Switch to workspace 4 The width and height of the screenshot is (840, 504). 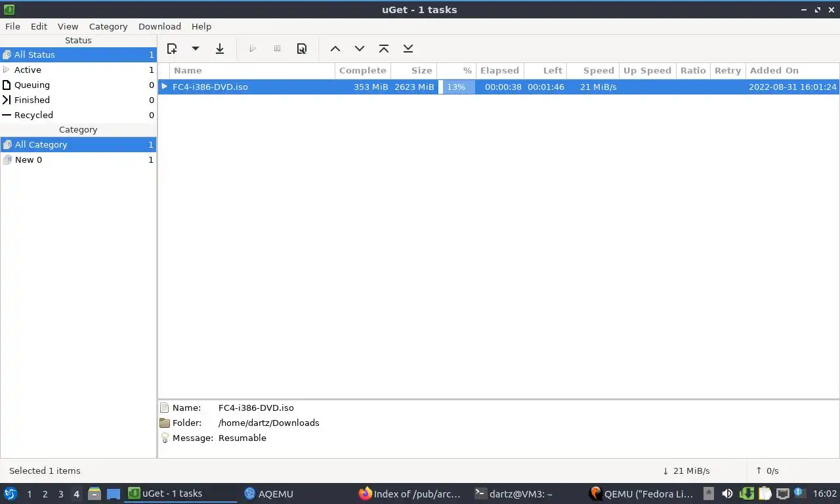[x=76, y=493]
